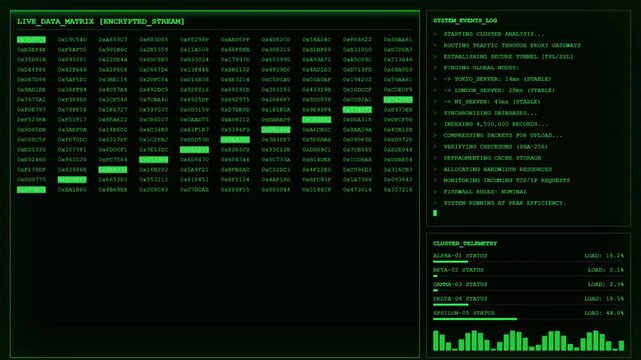641x360 pixels.
Task: Select log line COMPRESSING PACKETS FOR UPLOAD...
Action: [x=503, y=135]
